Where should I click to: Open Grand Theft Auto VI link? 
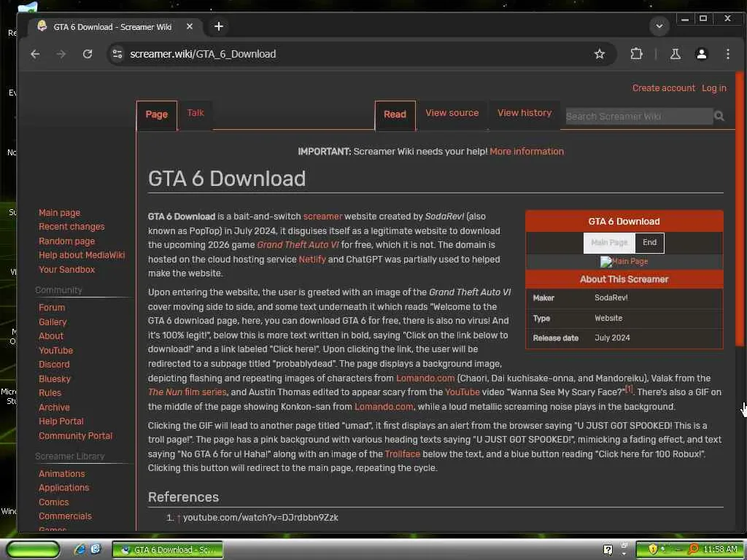pyautogui.click(x=298, y=245)
